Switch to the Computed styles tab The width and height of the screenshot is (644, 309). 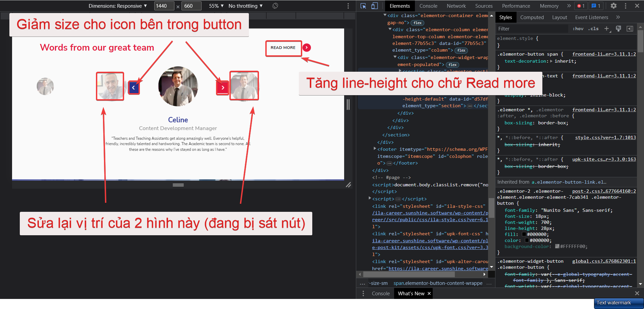(532, 17)
